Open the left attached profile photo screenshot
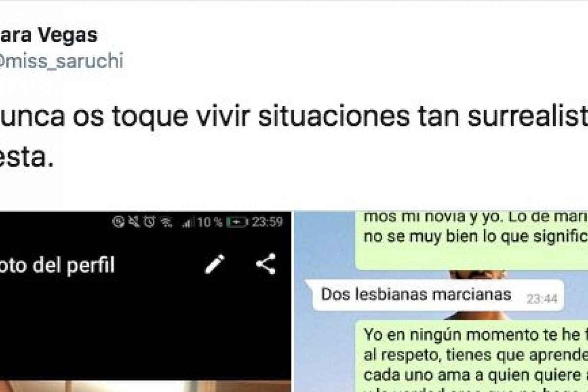Viewport: 588px width, 392px height. click(146, 302)
